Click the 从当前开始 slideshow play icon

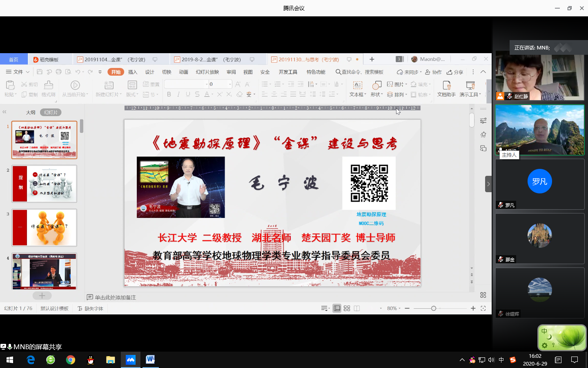point(75,85)
